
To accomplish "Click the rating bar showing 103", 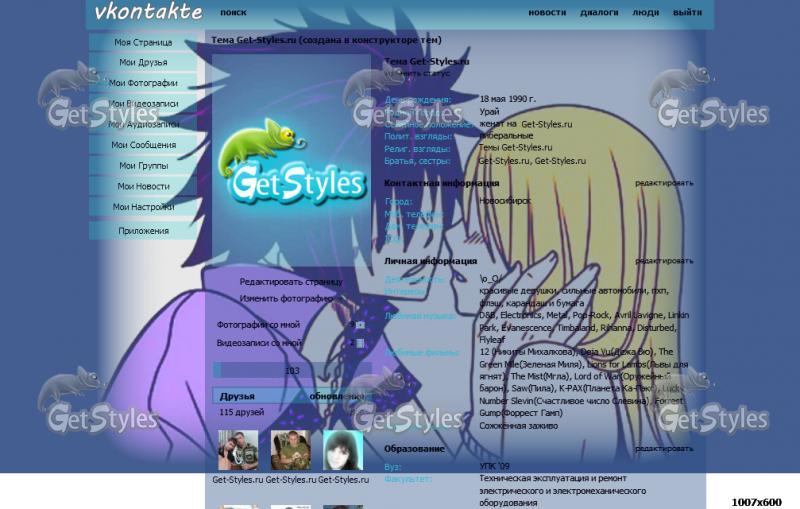I will [x=292, y=371].
